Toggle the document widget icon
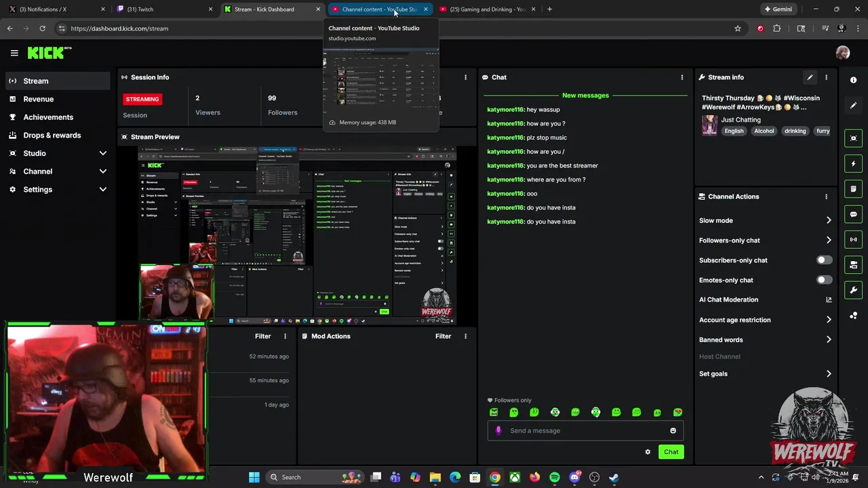Image resolution: width=868 pixels, height=488 pixels. click(854, 189)
